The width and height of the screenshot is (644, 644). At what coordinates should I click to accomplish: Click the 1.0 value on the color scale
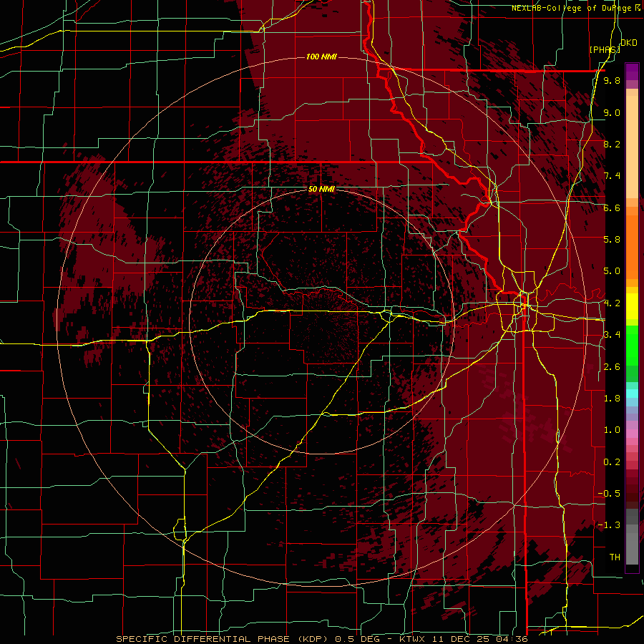(612, 430)
